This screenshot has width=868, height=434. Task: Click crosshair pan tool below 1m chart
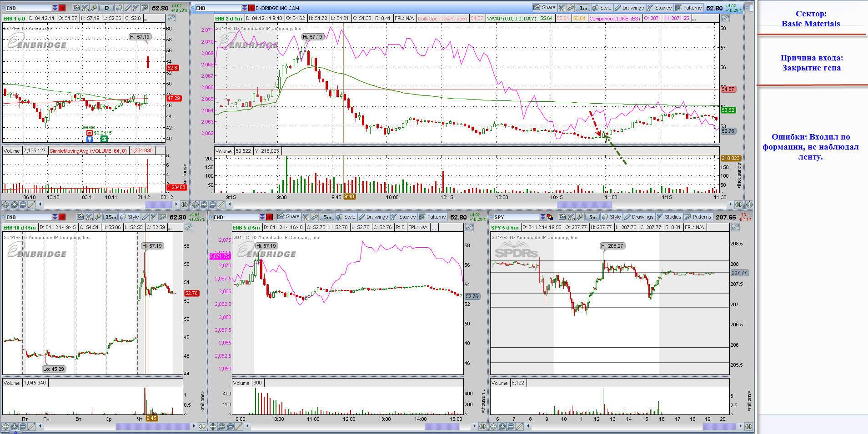point(196,205)
